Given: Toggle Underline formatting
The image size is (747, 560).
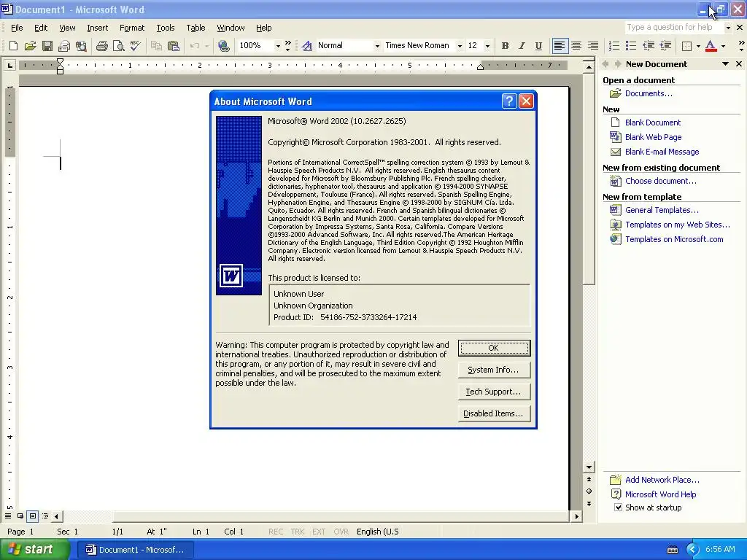Looking at the screenshot, I should (x=538, y=46).
